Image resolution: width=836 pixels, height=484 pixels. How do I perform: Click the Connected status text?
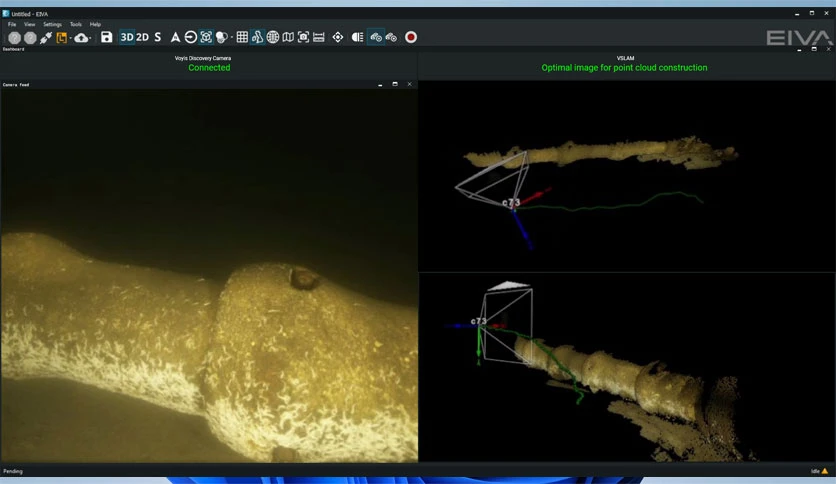209,68
